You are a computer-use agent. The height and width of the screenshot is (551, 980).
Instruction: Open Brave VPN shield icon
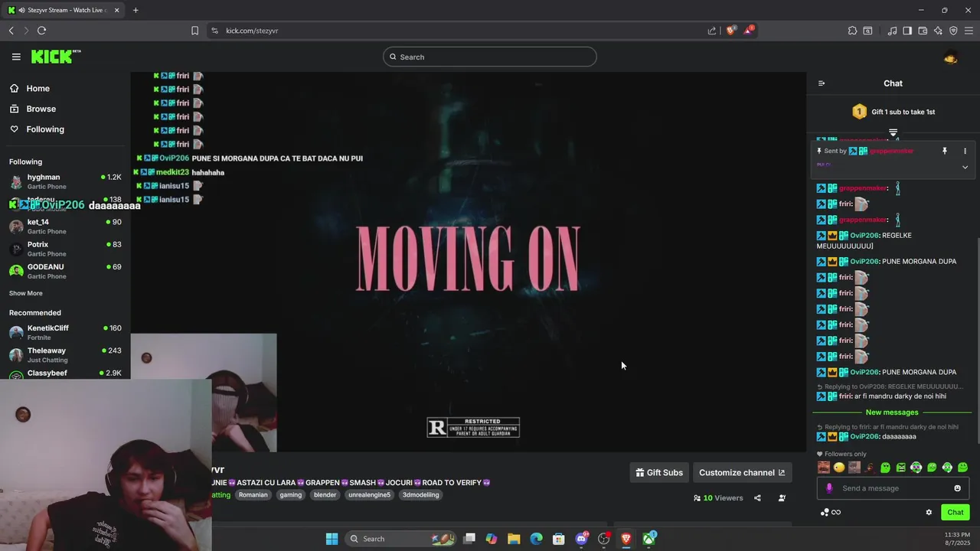point(953,31)
